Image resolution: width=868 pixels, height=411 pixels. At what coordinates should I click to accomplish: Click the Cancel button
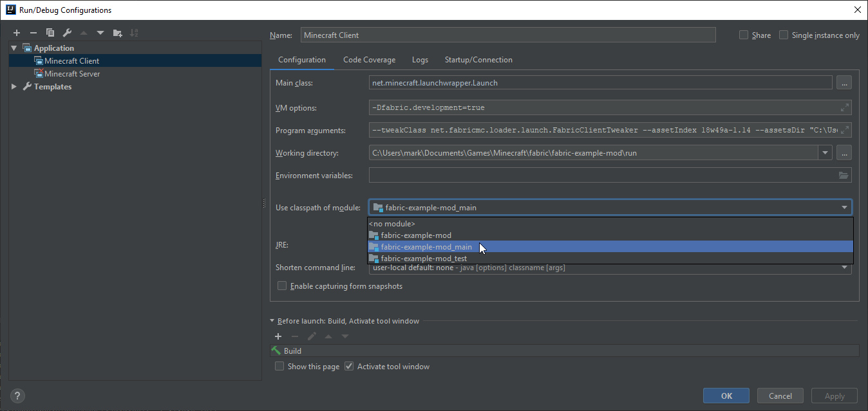click(780, 396)
